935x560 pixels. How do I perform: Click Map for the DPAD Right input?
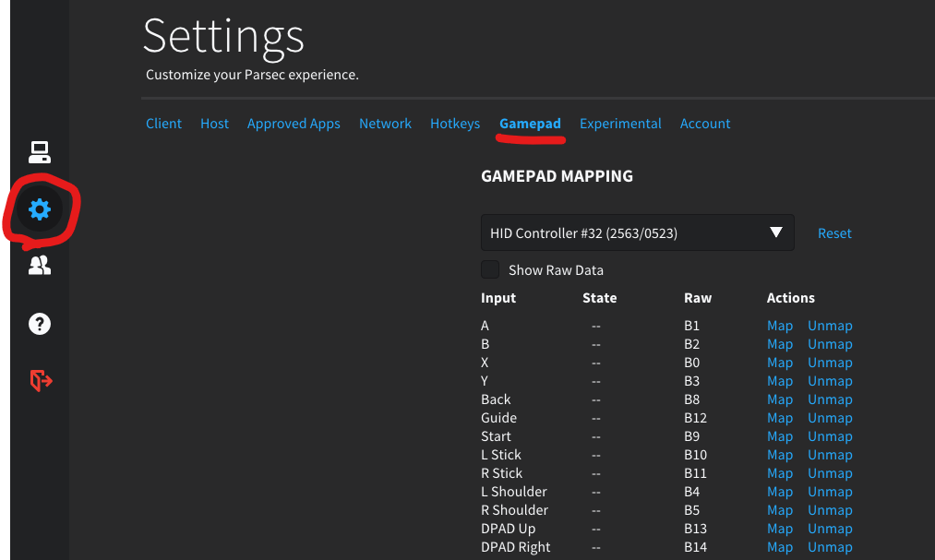coord(779,547)
